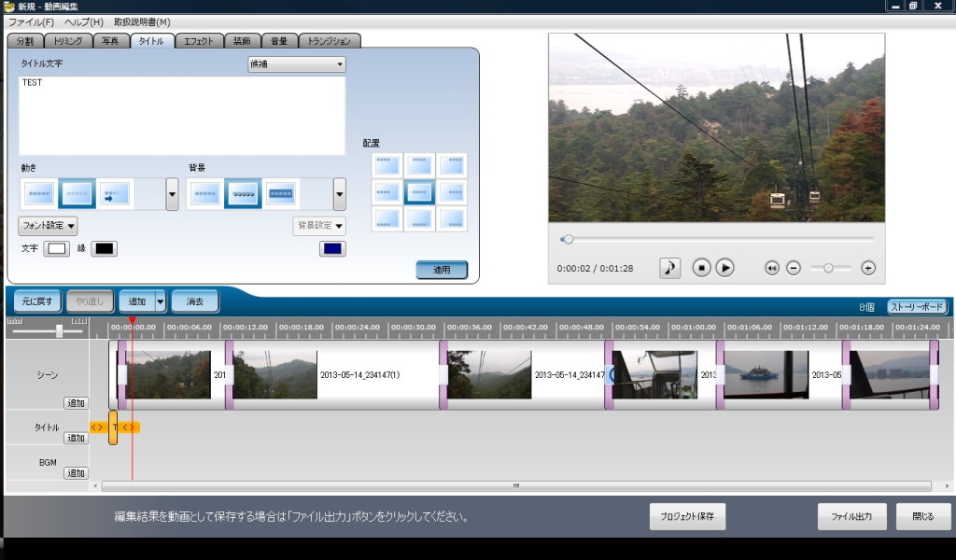Screen dimensions: 956x560
Task: Expand the フォント設定 dropdown
Action: coord(48,226)
